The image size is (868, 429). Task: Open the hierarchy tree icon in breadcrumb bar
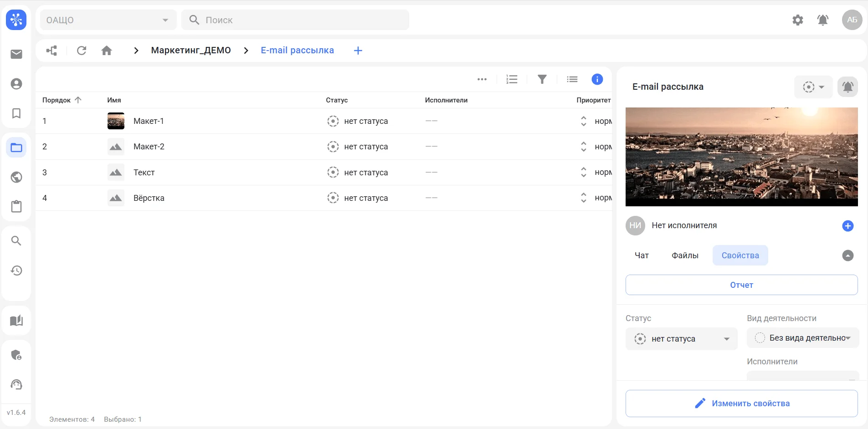click(52, 51)
